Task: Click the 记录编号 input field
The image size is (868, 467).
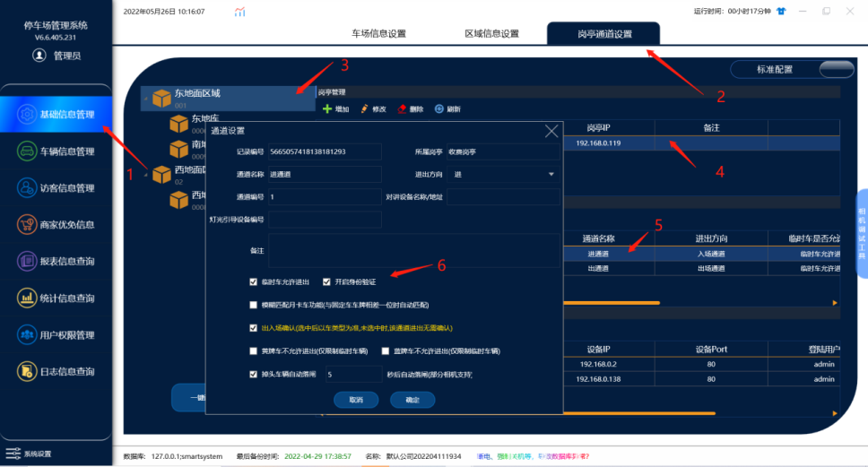Action: 325,151
